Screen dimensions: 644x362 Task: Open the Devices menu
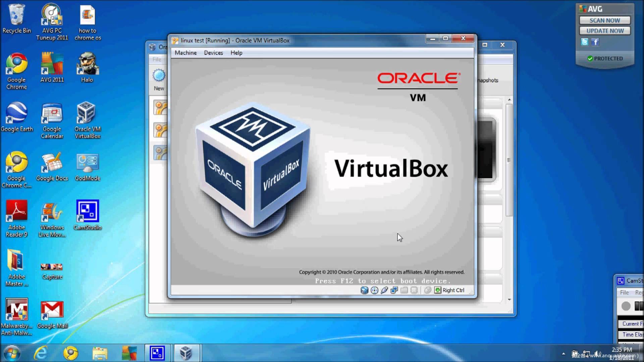click(x=213, y=53)
